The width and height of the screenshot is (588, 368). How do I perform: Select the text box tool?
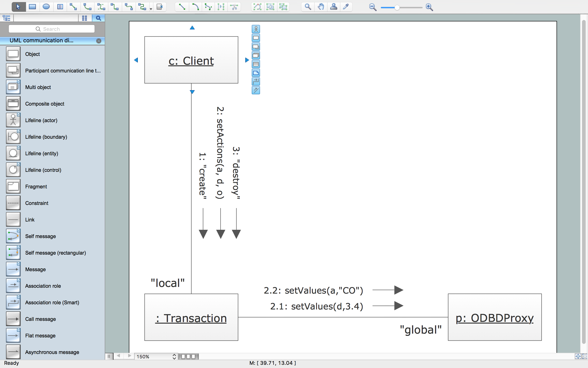pos(60,7)
